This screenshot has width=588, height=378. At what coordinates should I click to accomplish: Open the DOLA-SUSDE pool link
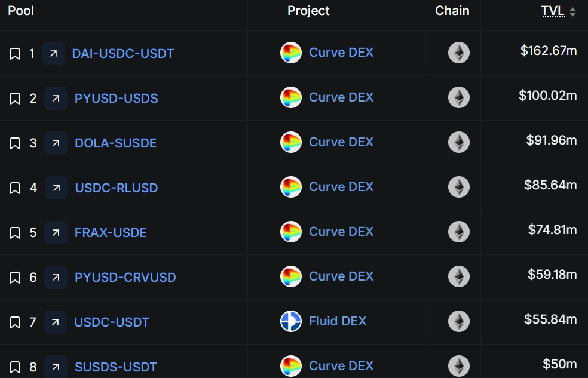115,143
